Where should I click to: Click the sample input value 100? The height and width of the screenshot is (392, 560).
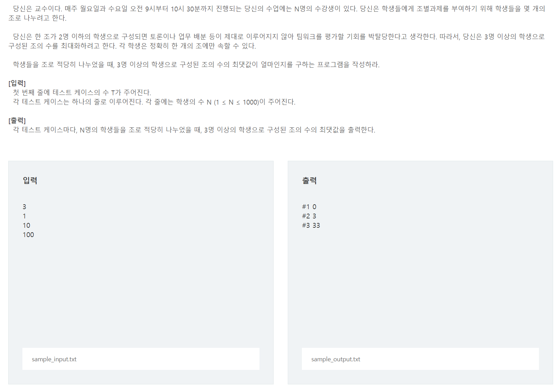[x=28, y=235]
